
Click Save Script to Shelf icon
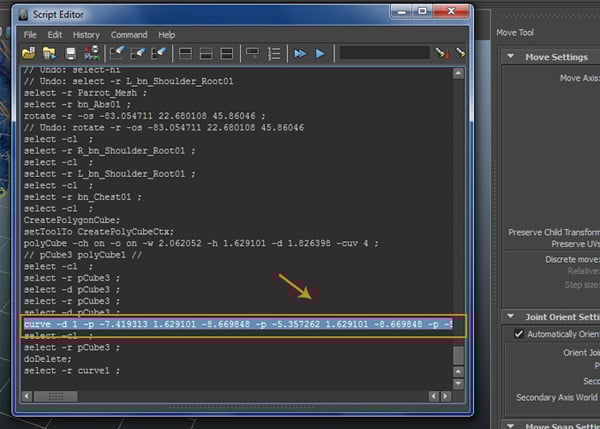click(x=92, y=53)
